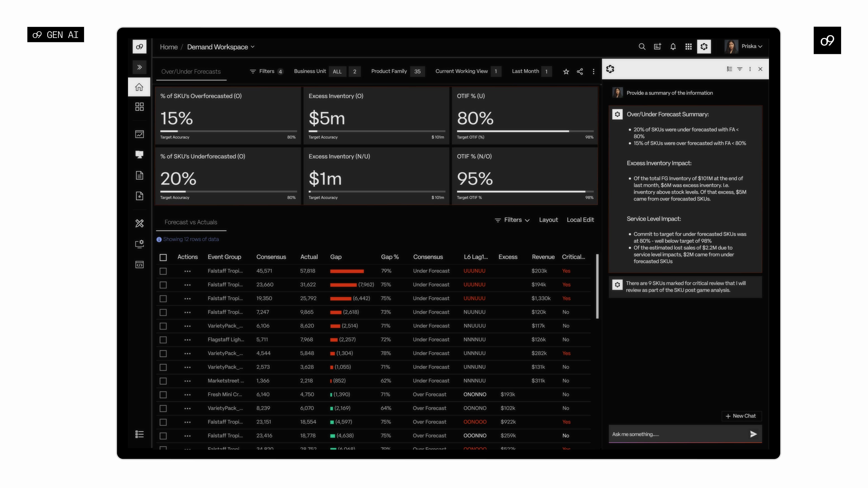The height and width of the screenshot is (488, 868).
Task: Open the notifications bell
Action: [x=673, y=47]
